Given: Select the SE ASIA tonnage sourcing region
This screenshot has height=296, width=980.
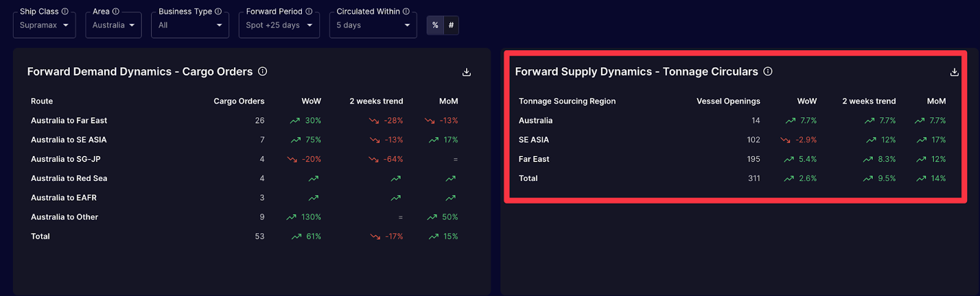Looking at the screenshot, I should click(x=533, y=140).
